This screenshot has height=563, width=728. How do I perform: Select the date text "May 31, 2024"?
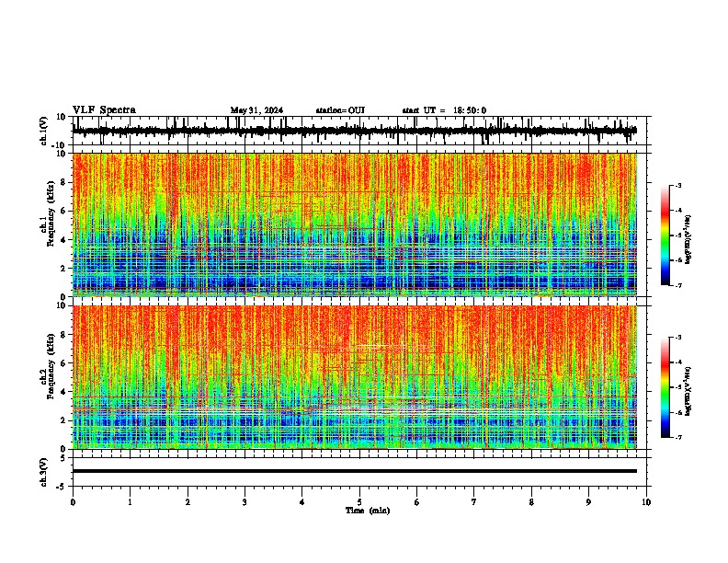256,110
